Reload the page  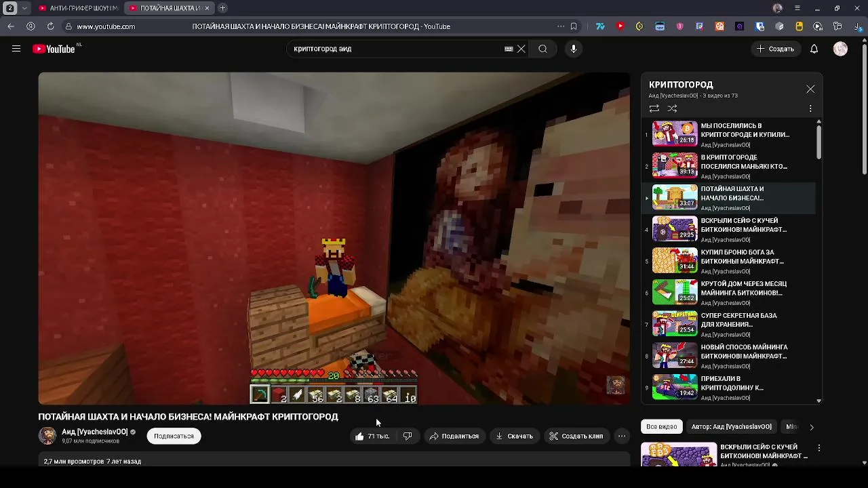click(x=50, y=26)
